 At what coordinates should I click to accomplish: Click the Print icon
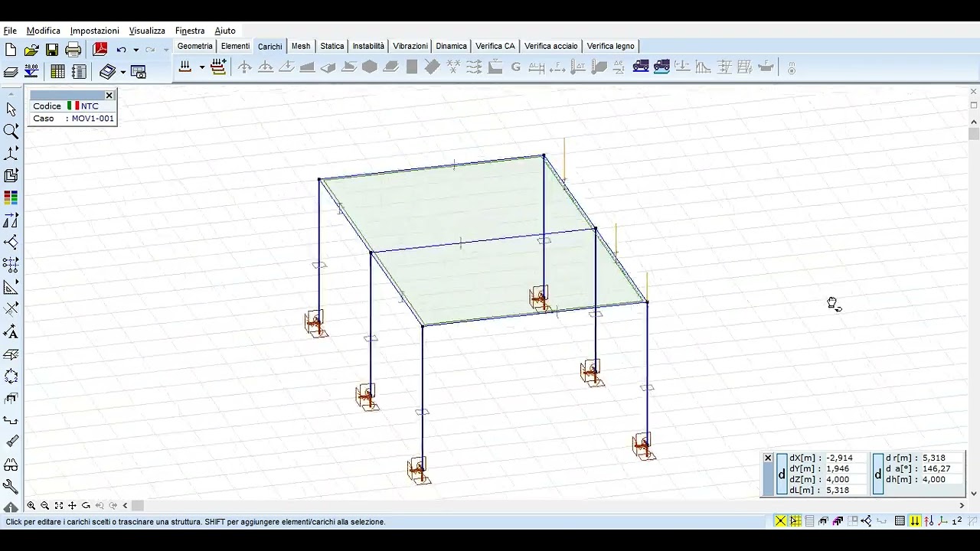73,50
